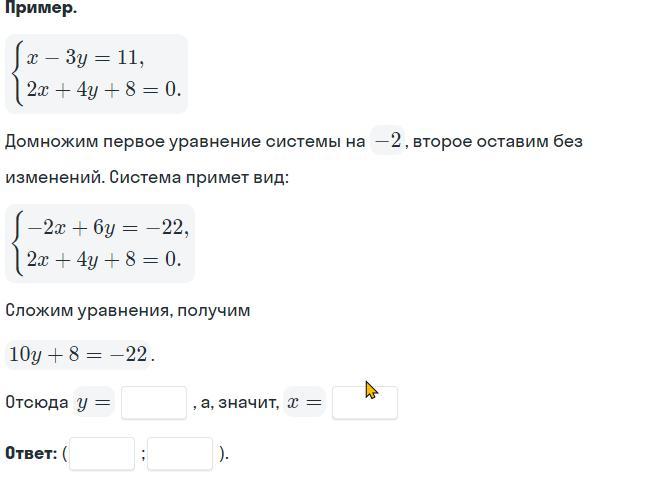Click 2x + 4y + 8 = 0 in the second system
Viewport: 648px width, 501px height.
[x=104, y=259]
